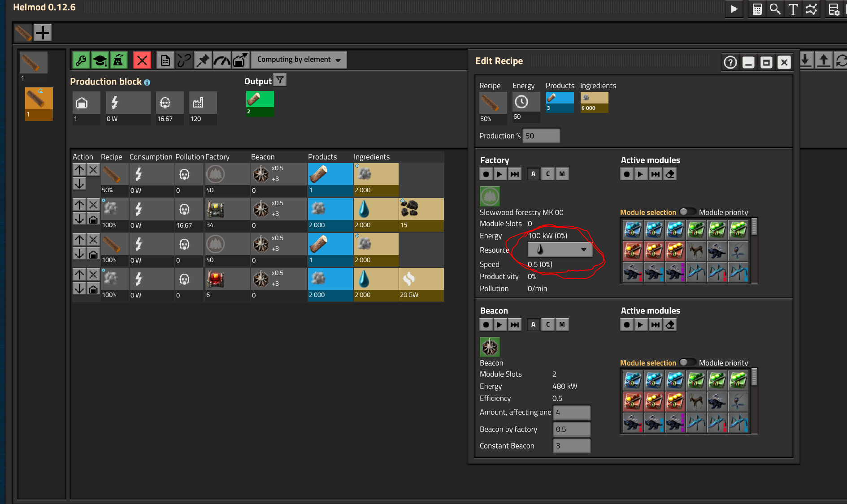Toggle Factory Module selection / priority switch
Screen dimensions: 847x504
coord(687,212)
